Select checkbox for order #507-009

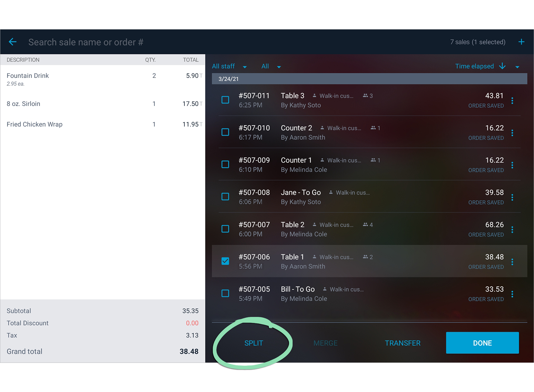tap(225, 164)
